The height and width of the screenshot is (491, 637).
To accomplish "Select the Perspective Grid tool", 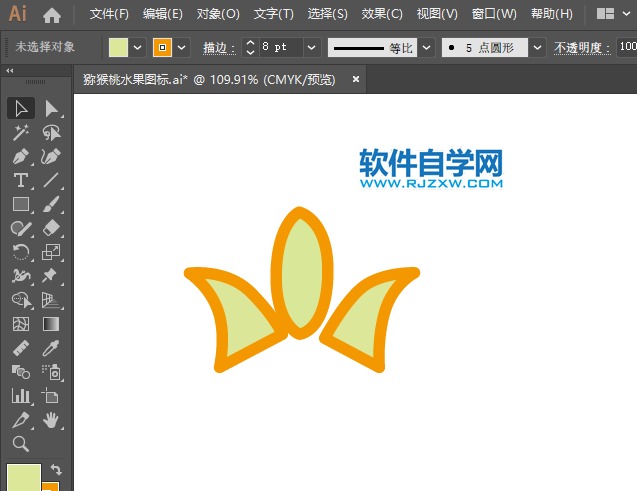I will (x=51, y=300).
